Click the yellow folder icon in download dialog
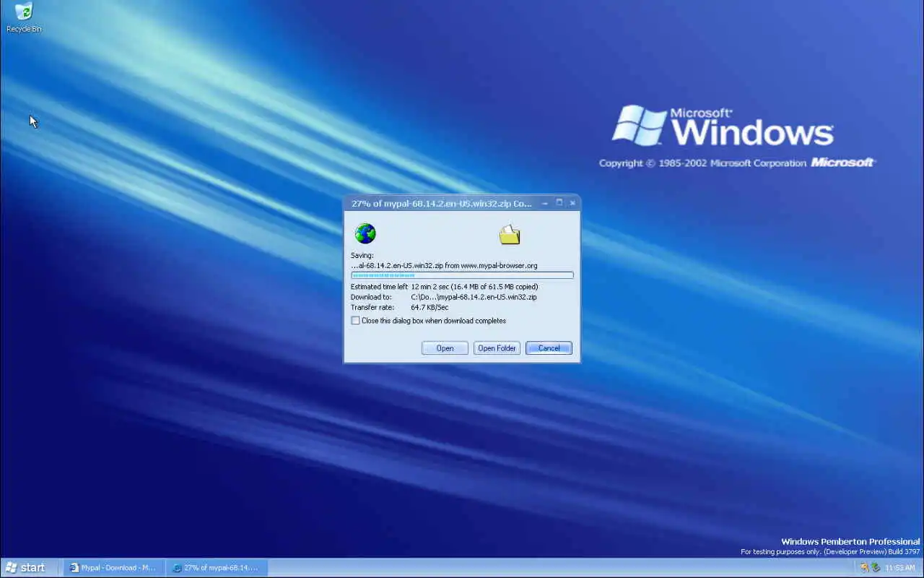The height and width of the screenshot is (578, 924). tap(510, 234)
